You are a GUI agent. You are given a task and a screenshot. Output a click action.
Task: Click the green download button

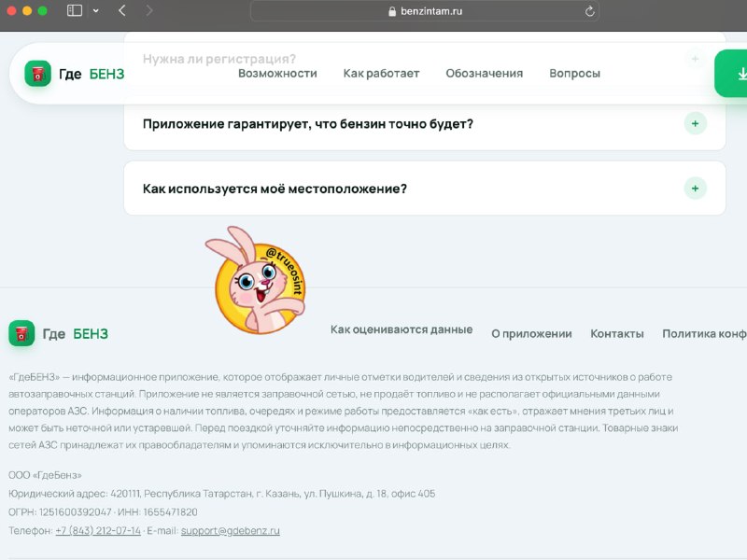(731, 74)
